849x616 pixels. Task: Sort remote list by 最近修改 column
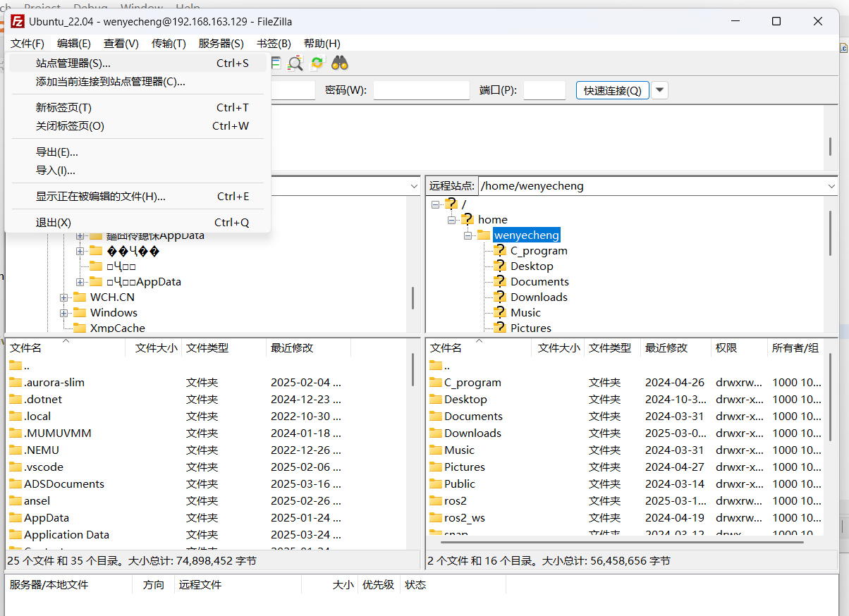click(676, 347)
